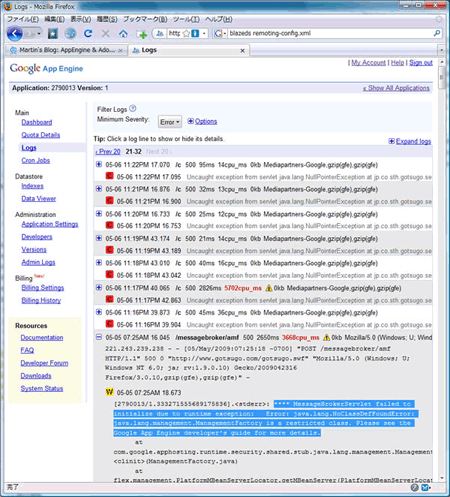Open 表示(V) menu

tap(81, 19)
